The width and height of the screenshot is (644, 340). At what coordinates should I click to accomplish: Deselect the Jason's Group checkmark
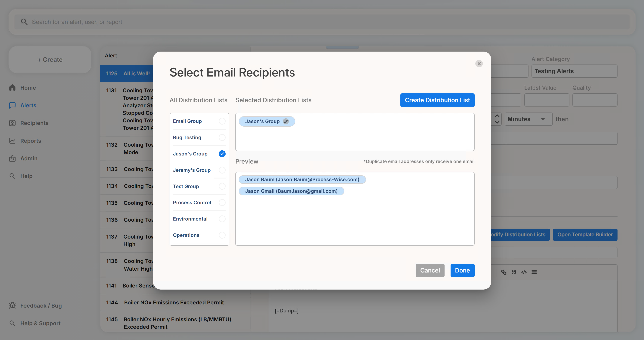pos(222,154)
